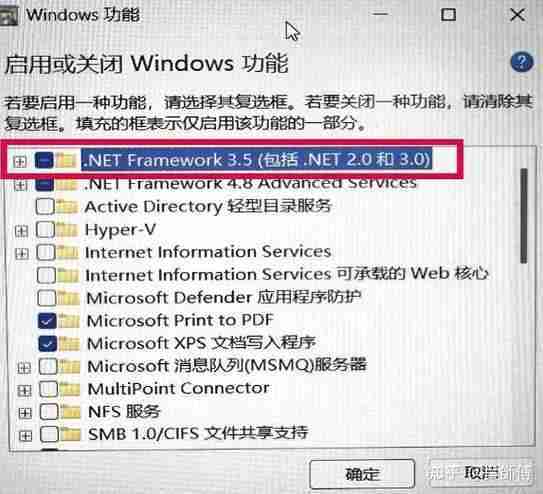Click the vertical scrollbar thumb of features list
543x494 pixels.
tap(523, 216)
